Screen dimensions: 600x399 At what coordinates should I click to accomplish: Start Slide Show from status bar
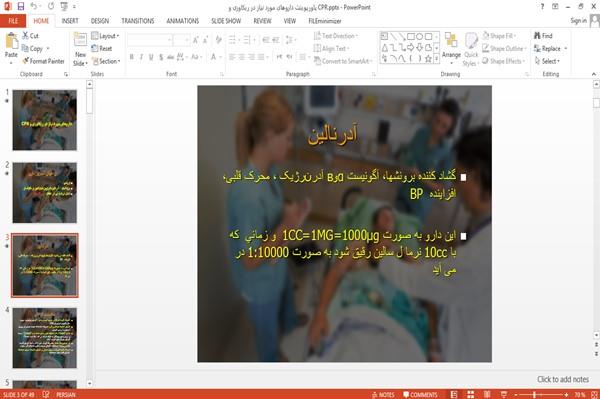(504, 394)
